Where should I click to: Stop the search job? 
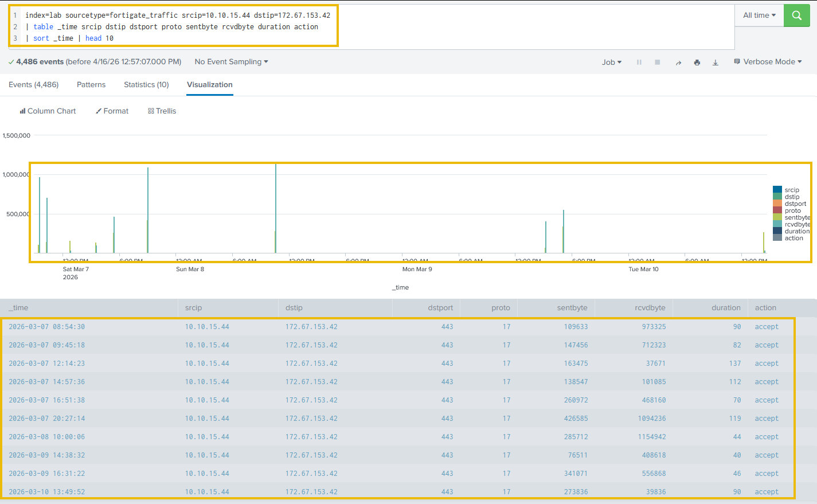pyautogui.click(x=658, y=62)
